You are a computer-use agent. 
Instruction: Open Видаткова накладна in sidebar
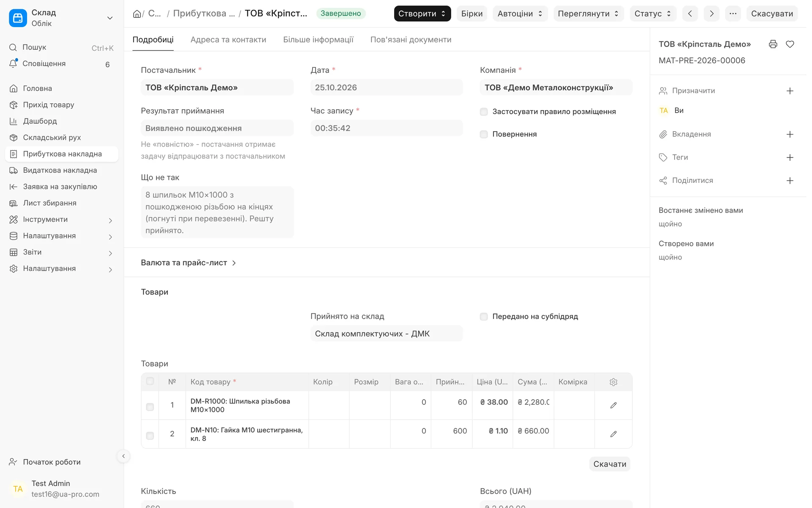62,170
